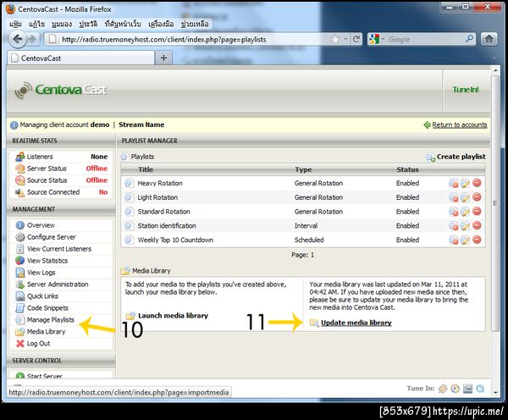508x420 pixels.
Task: Go back with the Firefox back arrow
Action: coord(17,39)
